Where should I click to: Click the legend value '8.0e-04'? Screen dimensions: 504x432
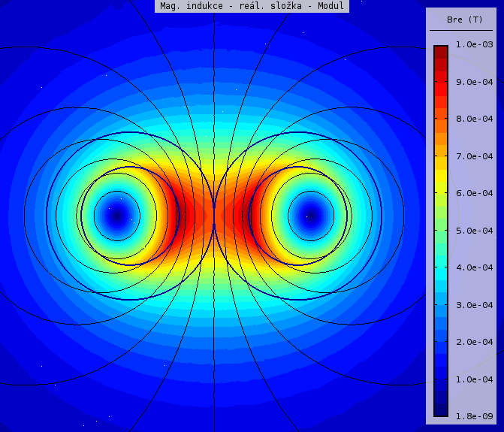click(475, 119)
